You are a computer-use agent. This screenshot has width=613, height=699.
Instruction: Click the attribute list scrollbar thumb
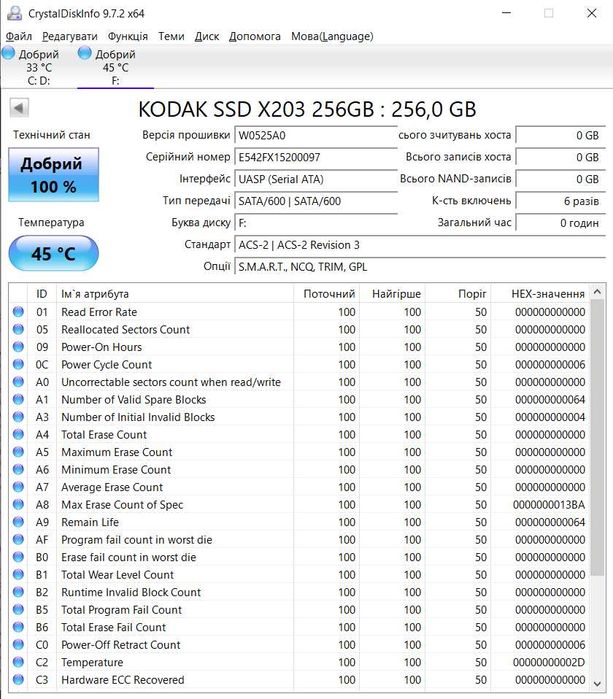coord(597,438)
